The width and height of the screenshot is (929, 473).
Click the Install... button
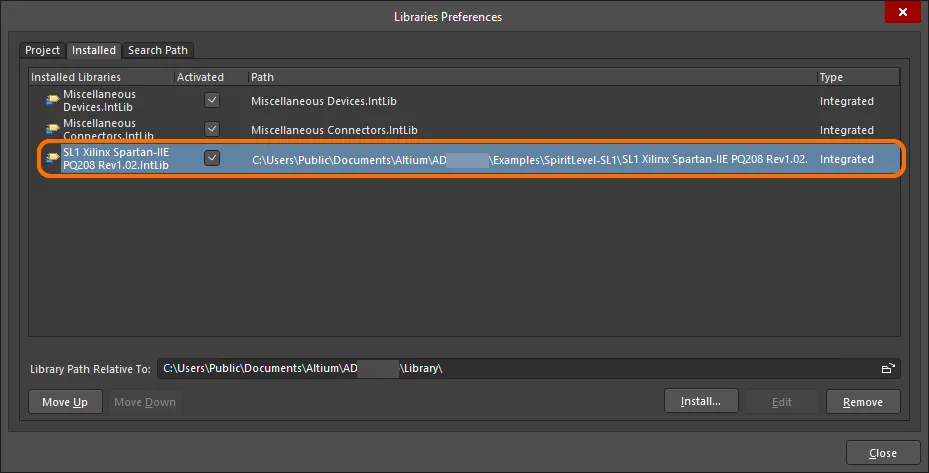pyautogui.click(x=701, y=401)
